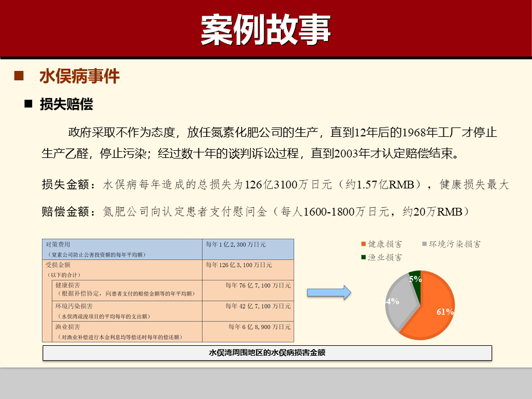The height and width of the screenshot is (399, 532).
Task: Select the dark red square bullet beside 水俣病事件
Action: tap(20, 75)
